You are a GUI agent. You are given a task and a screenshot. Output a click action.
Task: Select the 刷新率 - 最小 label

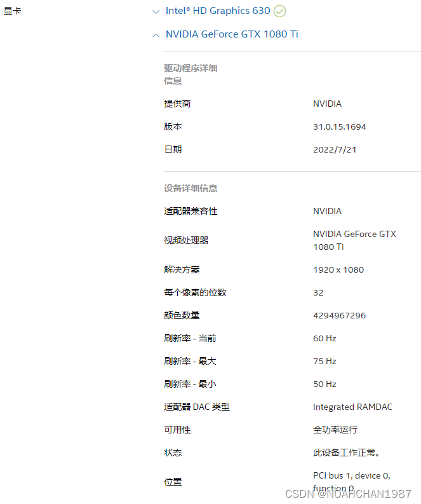pyautogui.click(x=190, y=384)
